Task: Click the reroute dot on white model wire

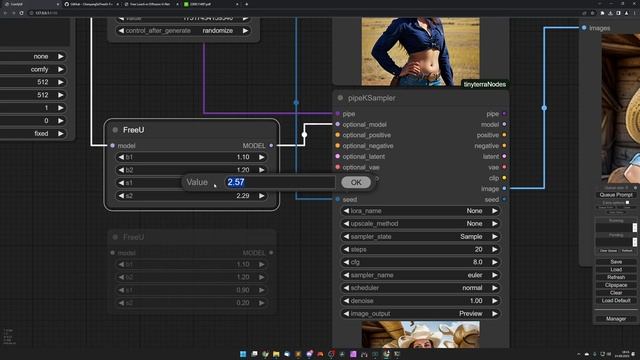Action: [304, 134]
